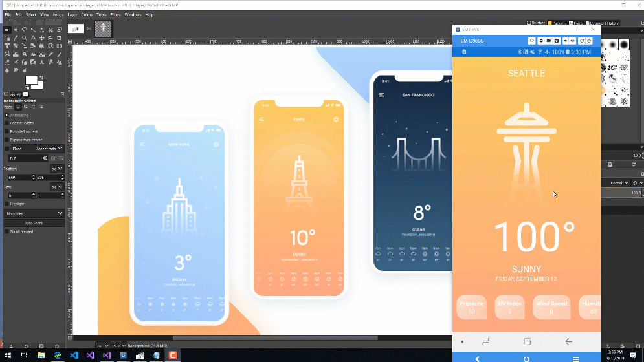Image resolution: width=644 pixels, height=362 pixels.
Task: Open the Colors menu
Action: pos(87,15)
